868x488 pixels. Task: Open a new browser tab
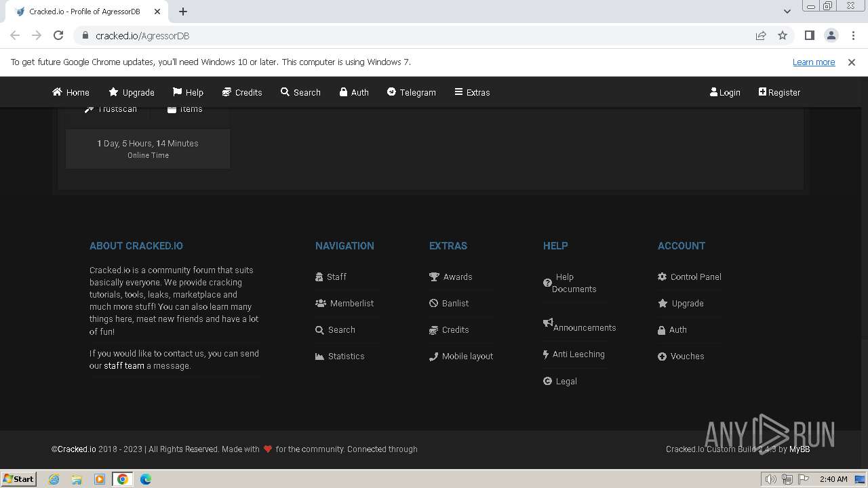(183, 12)
